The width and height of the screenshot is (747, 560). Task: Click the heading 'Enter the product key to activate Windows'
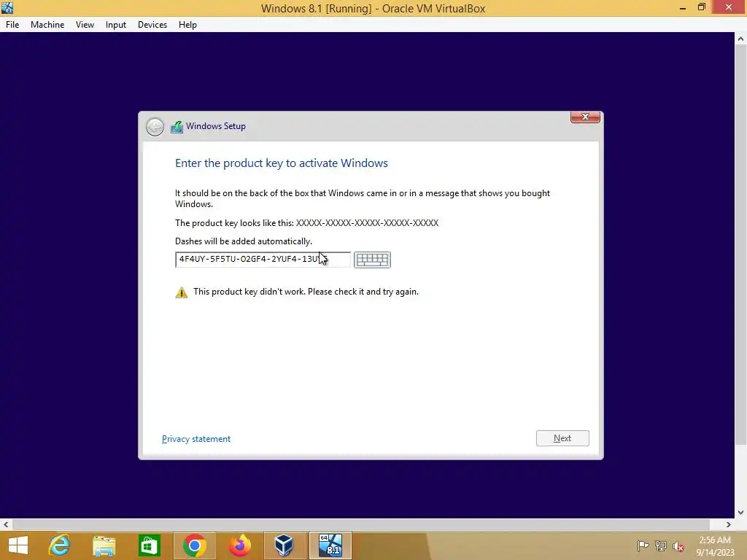click(x=282, y=163)
